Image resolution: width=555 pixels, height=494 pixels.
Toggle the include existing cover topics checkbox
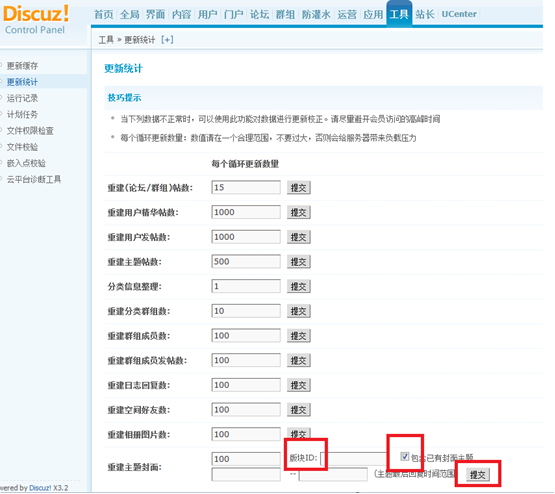coord(405,456)
